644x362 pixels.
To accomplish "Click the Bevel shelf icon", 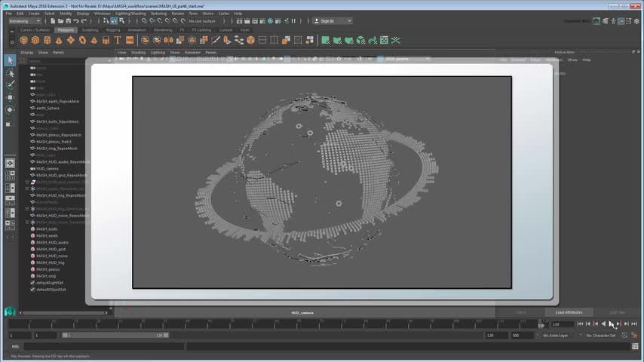I will (x=250, y=40).
